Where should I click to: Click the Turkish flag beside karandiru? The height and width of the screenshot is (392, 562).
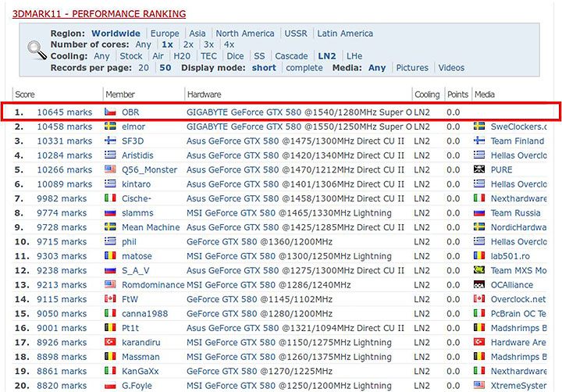pos(110,342)
